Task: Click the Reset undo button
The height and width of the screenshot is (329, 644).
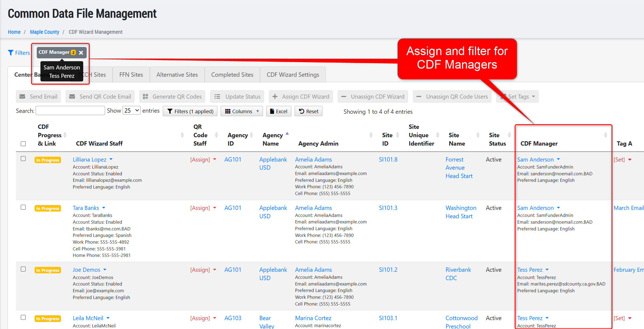Action: point(308,111)
